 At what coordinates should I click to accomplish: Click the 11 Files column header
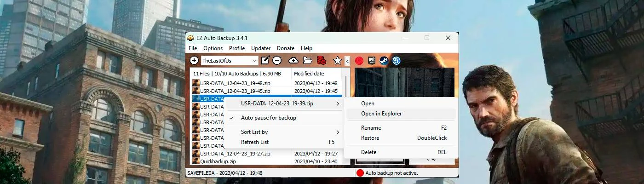pos(241,74)
